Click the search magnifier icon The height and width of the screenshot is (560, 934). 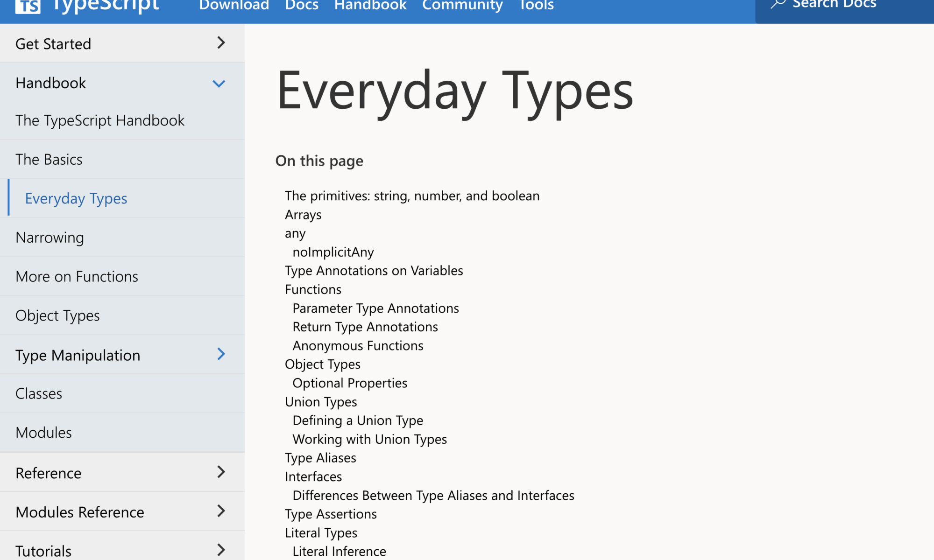[x=778, y=4]
